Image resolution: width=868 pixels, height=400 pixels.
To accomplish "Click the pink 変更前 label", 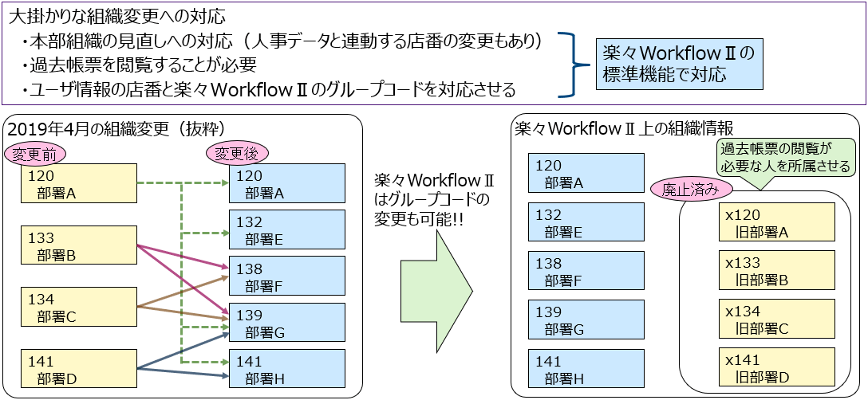I will (34, 154).
